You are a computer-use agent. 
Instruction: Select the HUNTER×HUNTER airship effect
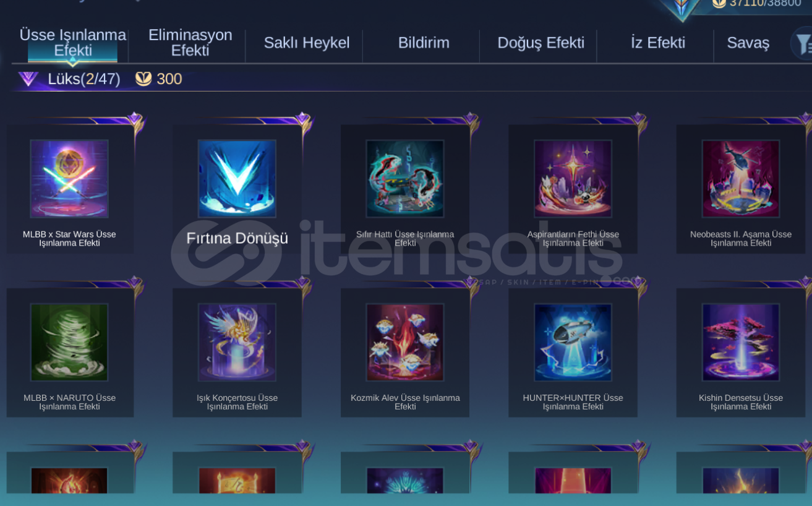tap(573, 342)
